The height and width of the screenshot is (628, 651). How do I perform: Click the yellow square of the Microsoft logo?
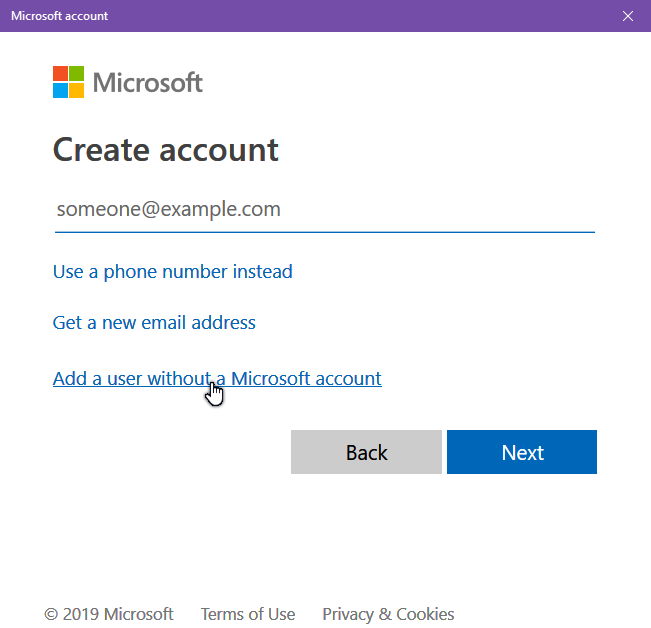point(76,90)
